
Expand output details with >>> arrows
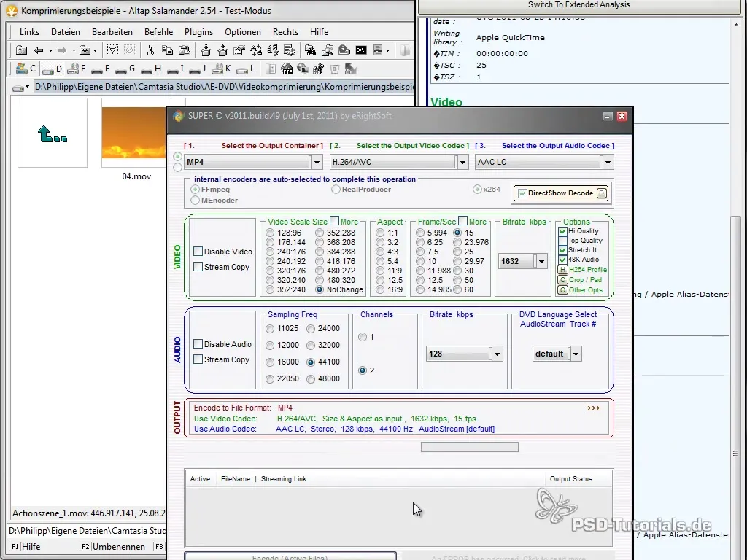tap(594, 408)
